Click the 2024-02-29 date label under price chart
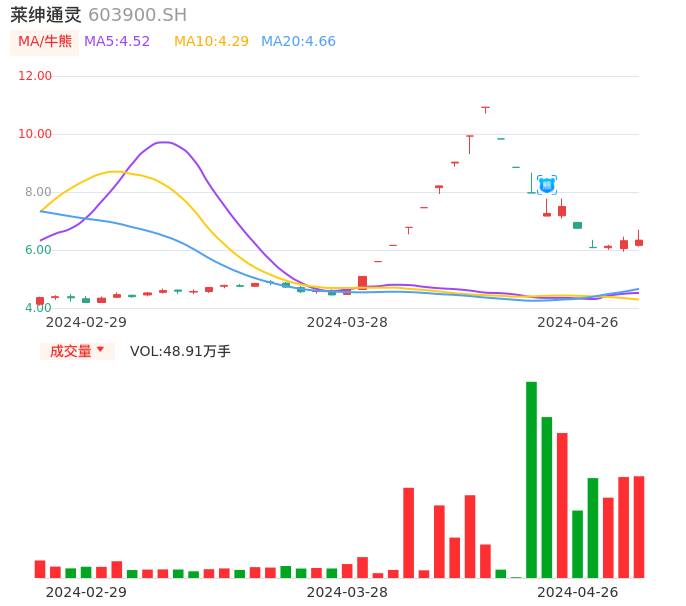Viewport: 686px width, 606px height. point(86,322)
